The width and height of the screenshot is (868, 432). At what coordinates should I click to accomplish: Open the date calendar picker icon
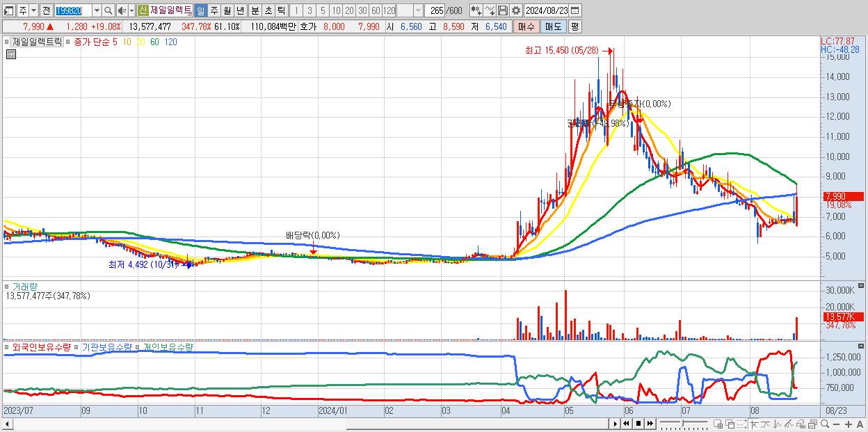575,10
